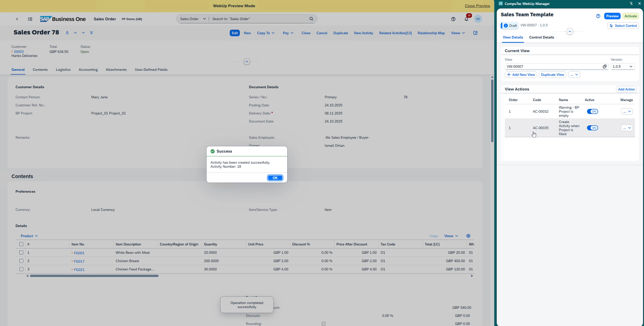Screen dimensions: 644x326
Task: Click the search magnifier icon
Action: click(x=311, y=19)
